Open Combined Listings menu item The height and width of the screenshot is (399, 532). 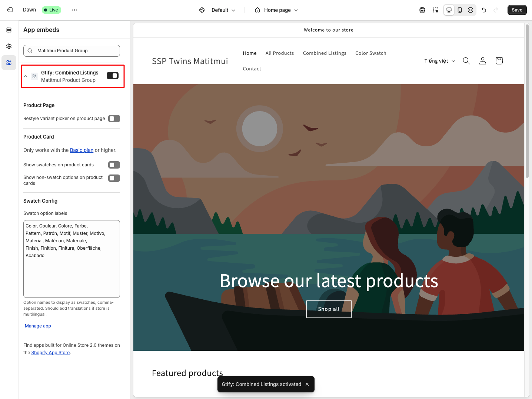325,53
